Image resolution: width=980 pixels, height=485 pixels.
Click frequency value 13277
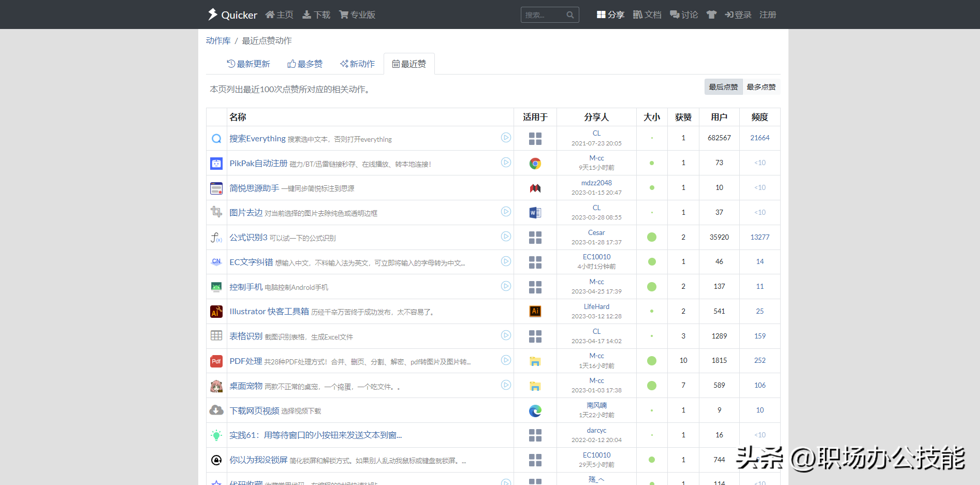(759, 237)
